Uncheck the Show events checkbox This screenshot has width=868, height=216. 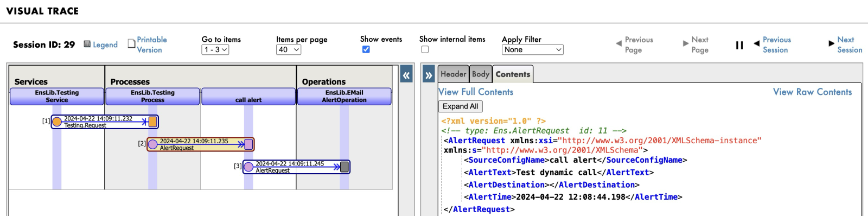click(x=366, y=49)
